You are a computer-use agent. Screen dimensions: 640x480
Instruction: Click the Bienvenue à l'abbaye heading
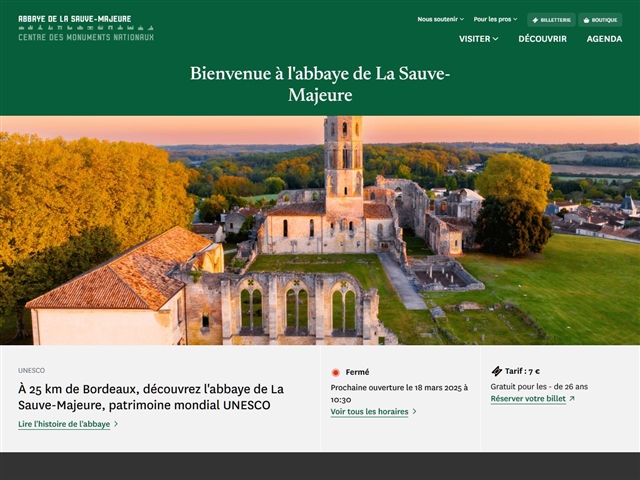tap(320, 84)
